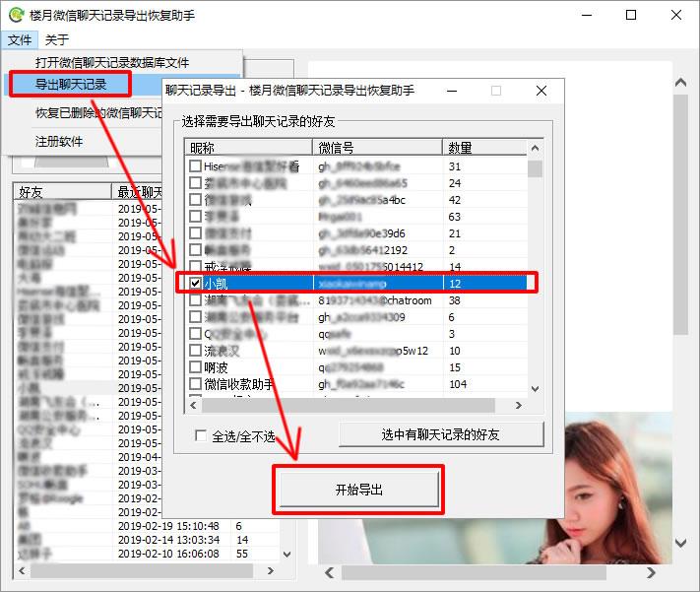Sort export list by 微信号 column header
The width and height of the screenshot is (700, 592).
[x=377, y=148]
